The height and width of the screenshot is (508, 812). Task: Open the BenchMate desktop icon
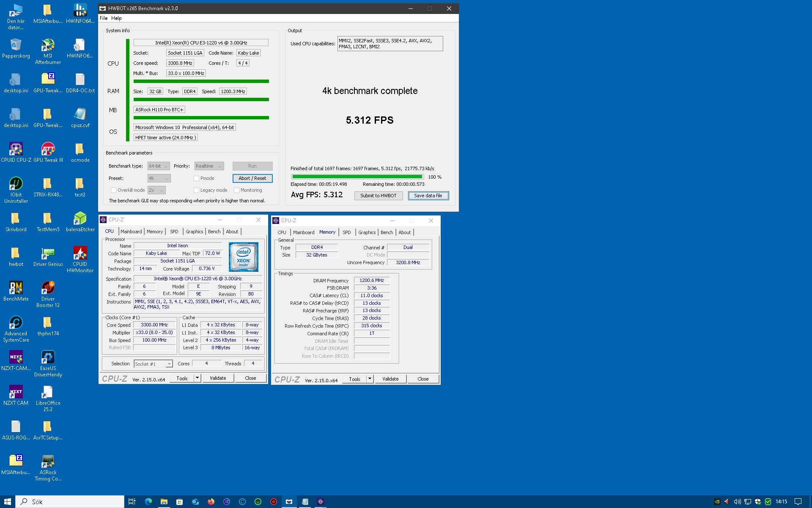click(16, 291)
